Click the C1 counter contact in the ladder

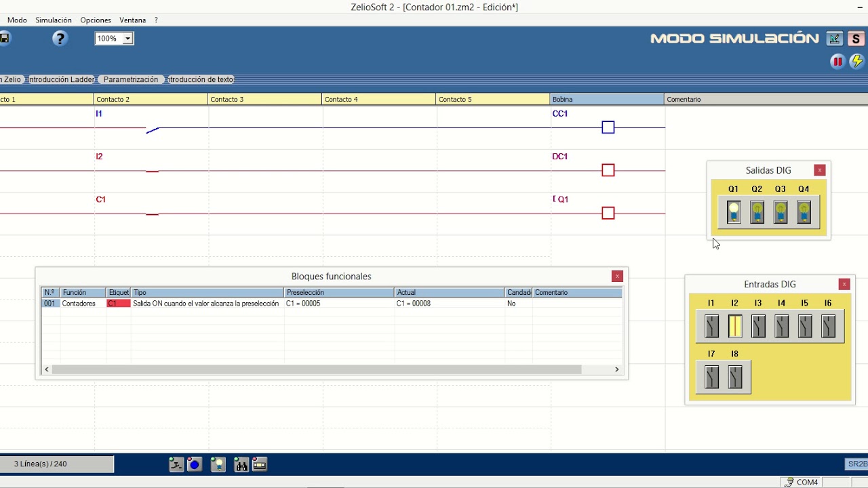tap(153, 214)
